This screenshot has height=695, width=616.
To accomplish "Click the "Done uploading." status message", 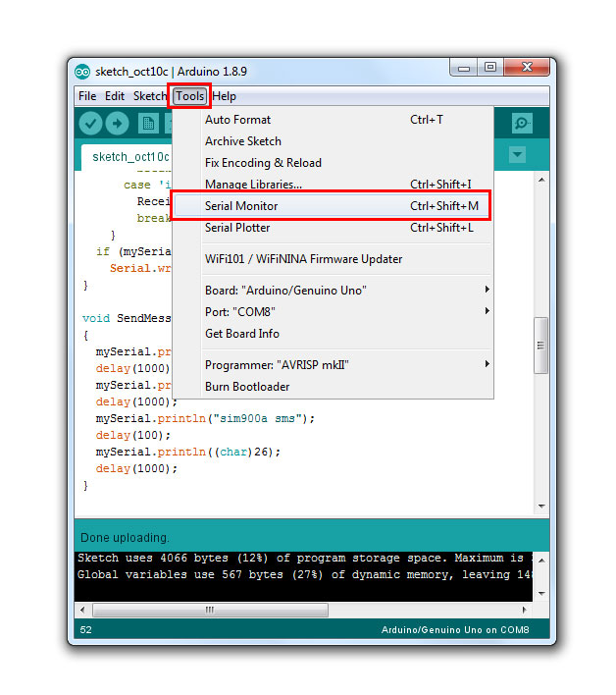I will click(x=125, y=538).
